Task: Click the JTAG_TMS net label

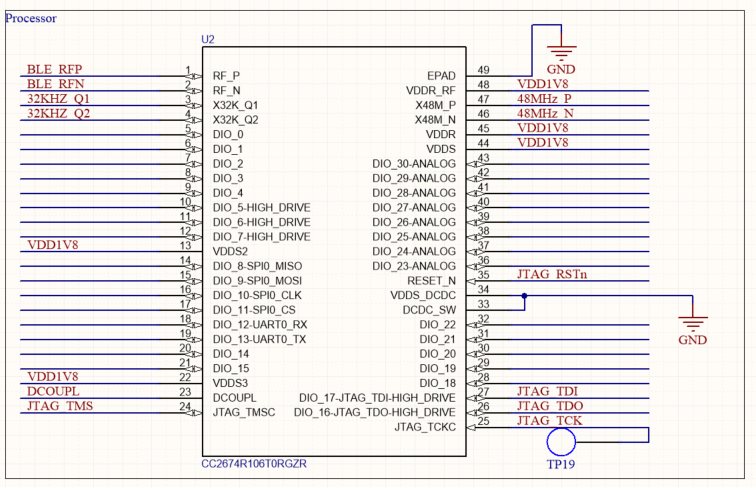Action: (x=60, y=406)
